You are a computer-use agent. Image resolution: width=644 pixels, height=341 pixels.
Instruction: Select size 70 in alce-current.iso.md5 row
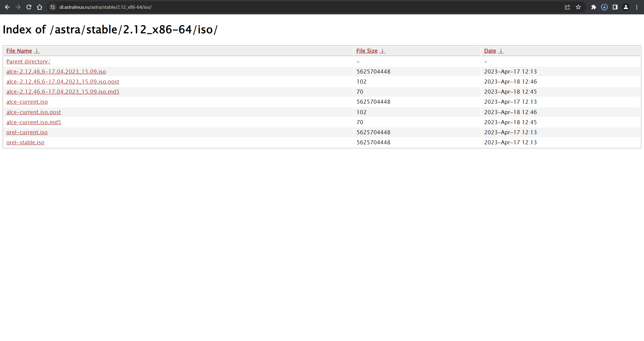tap(360, 122)
